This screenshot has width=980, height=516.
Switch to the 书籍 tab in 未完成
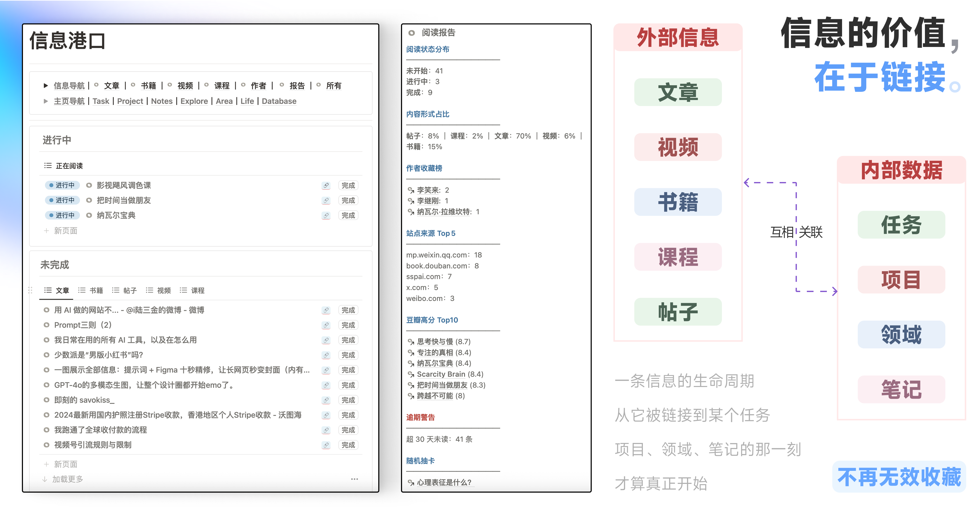[x=91, y=291]
